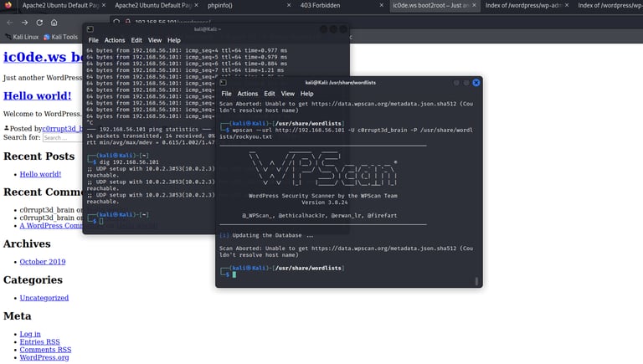Open File menu in the wordlists terminal

(226, 94)
